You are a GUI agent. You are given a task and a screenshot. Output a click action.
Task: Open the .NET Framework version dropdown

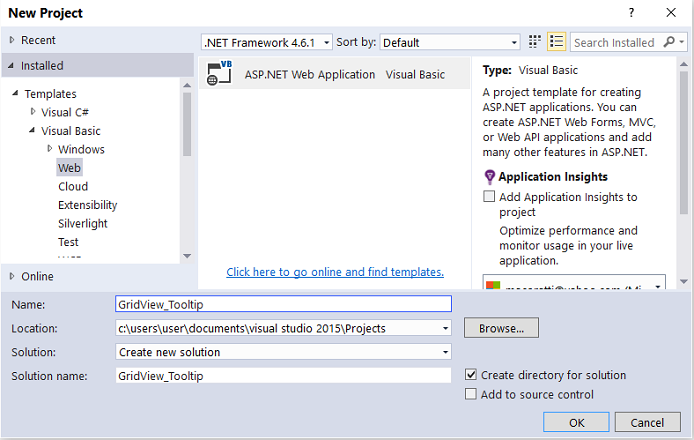tap(326, 42)
